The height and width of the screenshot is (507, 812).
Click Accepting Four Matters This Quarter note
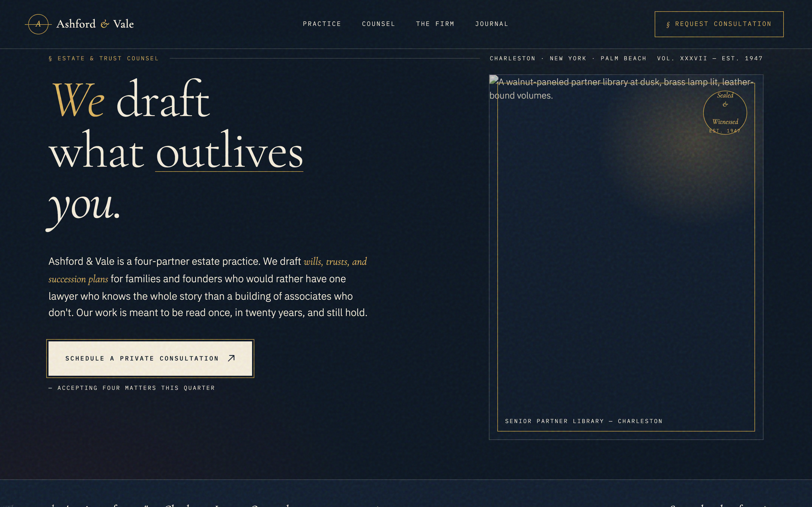(132, 388)
